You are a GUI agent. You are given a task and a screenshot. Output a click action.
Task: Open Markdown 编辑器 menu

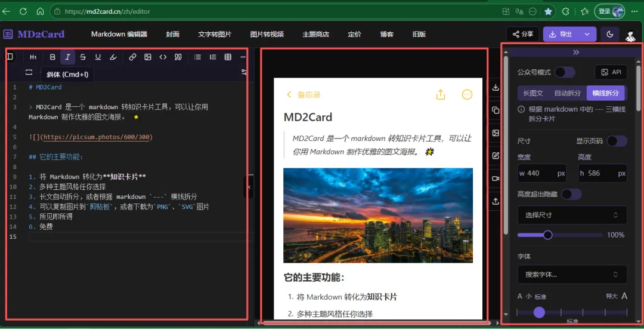119,34
